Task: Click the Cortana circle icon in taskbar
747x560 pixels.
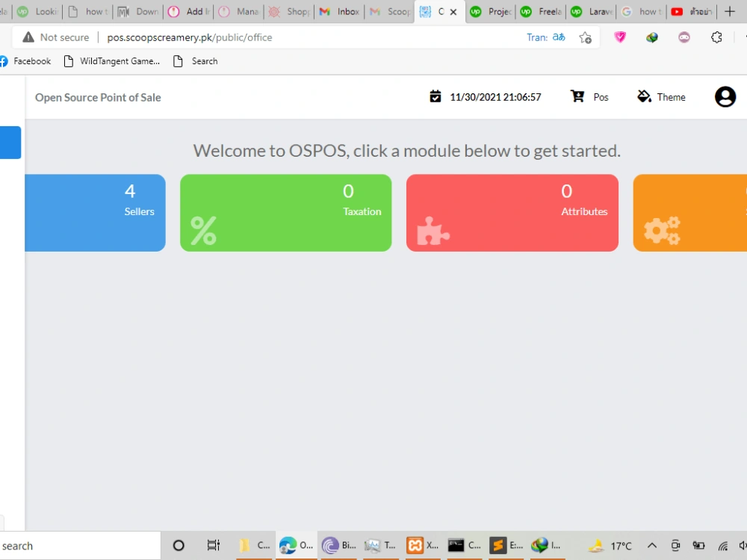Action: click(179, 545)
